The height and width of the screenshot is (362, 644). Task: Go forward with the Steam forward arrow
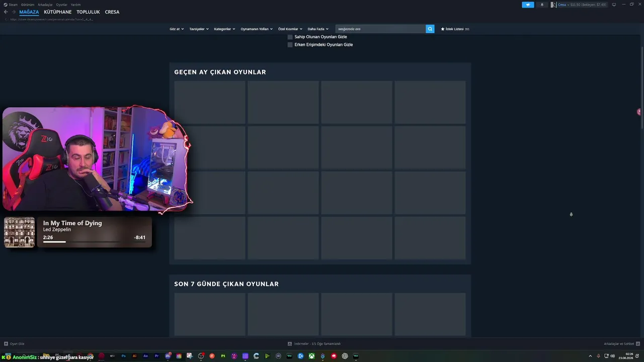tap(14, 12)
